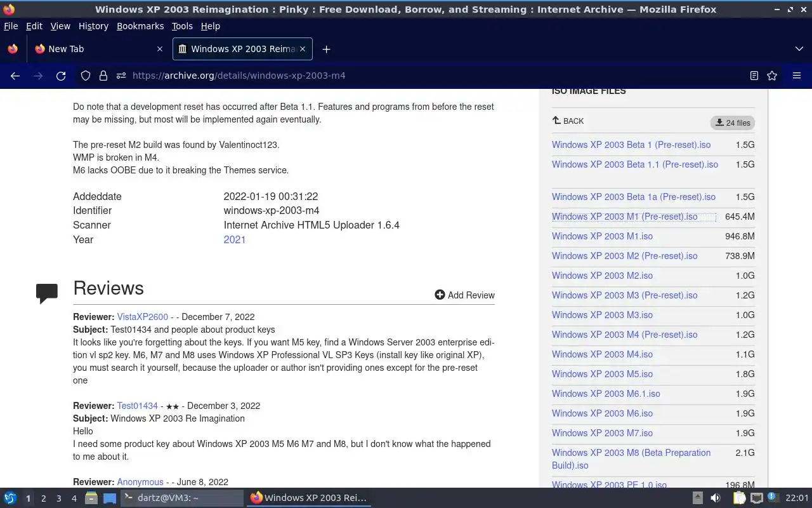Download Windows XP 2003 M2.iso
The image size is (812, 508).
[602, 276]
